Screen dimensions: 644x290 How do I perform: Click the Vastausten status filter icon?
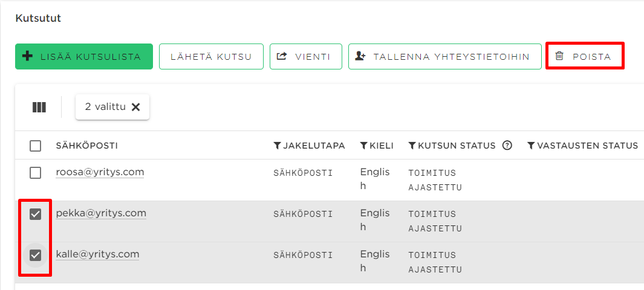click(x=531, y=146)
